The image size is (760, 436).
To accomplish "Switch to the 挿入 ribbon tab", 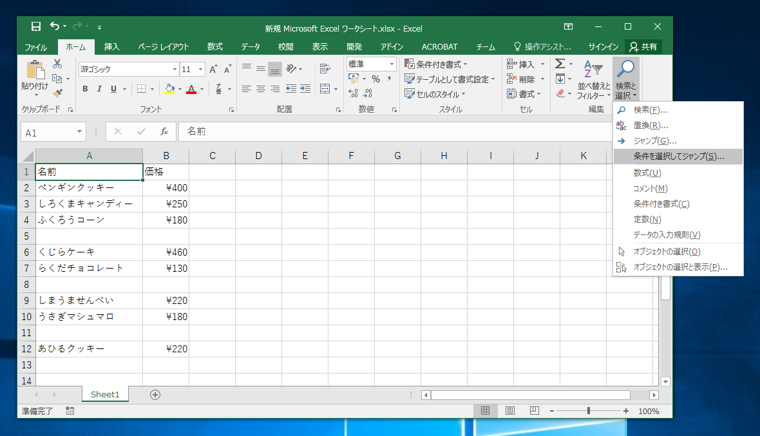I will click(x=111, y=47).
